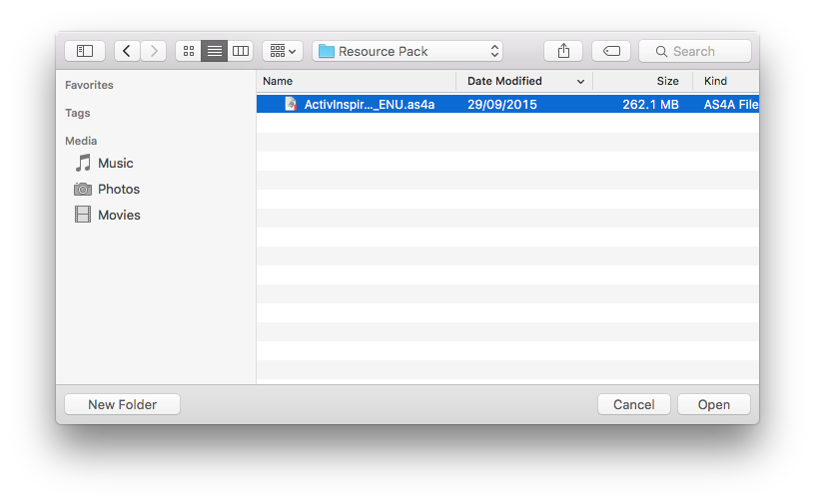Switch to list view mode

pos(214,51)
